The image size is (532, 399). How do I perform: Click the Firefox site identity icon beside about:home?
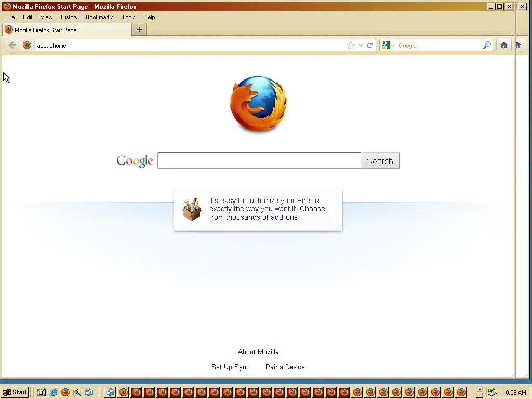27,45
